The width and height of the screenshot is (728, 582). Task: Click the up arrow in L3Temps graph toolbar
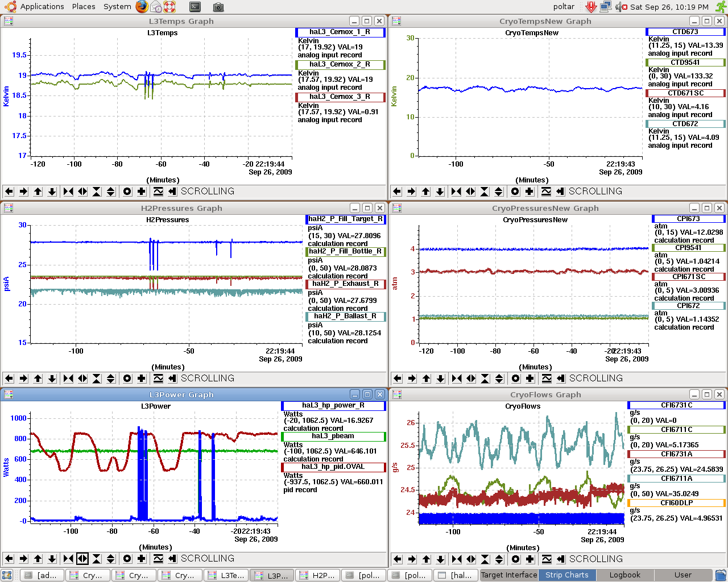coord(38,192)
